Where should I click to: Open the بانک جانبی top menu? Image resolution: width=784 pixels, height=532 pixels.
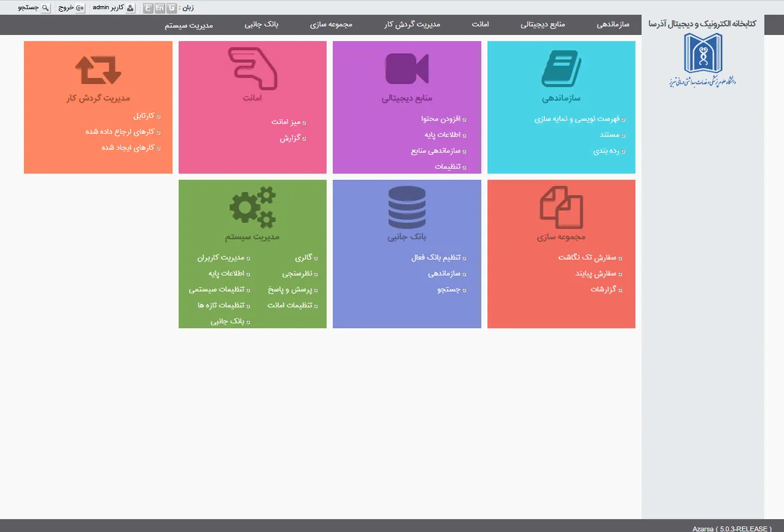coord(262,25)
